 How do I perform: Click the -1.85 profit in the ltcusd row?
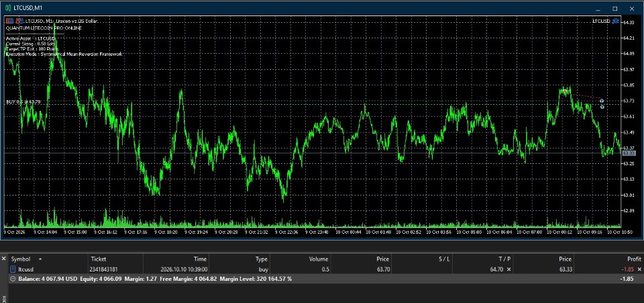coord(627,269)
